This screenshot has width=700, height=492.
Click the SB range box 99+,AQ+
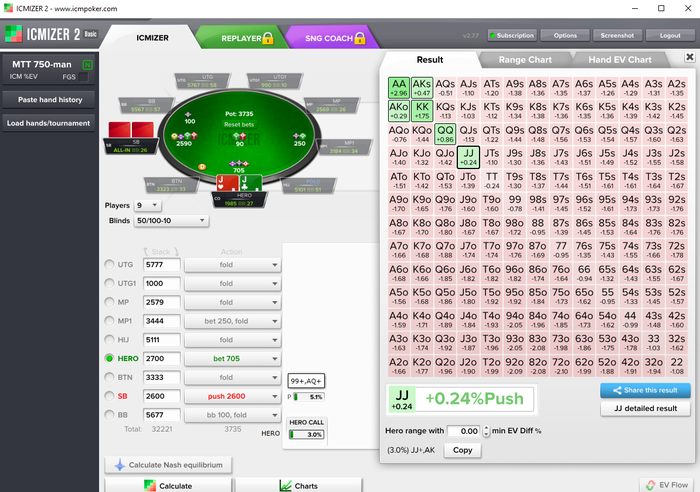306,381
